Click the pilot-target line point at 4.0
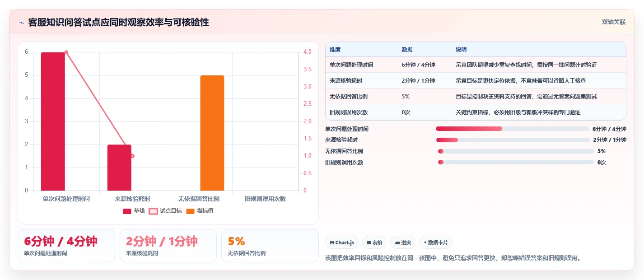Screen dimensions: 644x280 click(x=66, y=52)
